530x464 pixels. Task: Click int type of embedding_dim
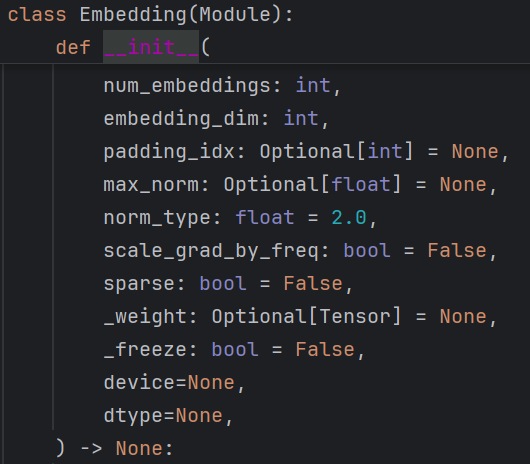tap(301, 118)
